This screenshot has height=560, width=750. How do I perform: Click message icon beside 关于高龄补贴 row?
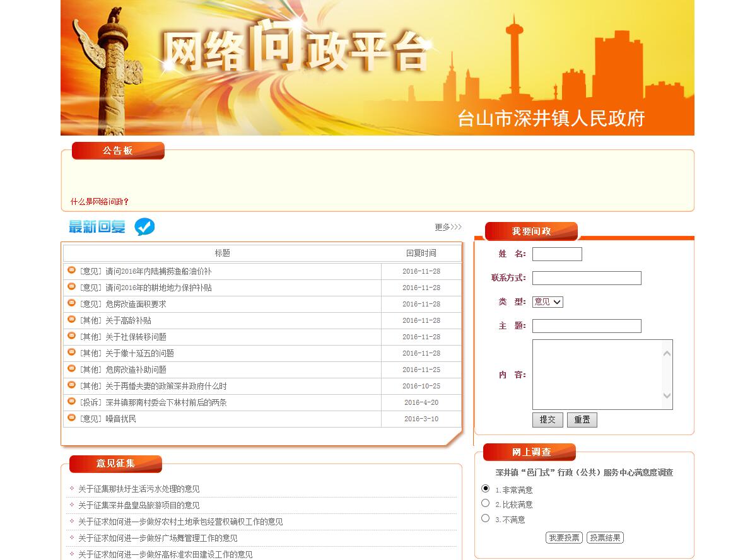pyautogui.click(x=72, y=320)
